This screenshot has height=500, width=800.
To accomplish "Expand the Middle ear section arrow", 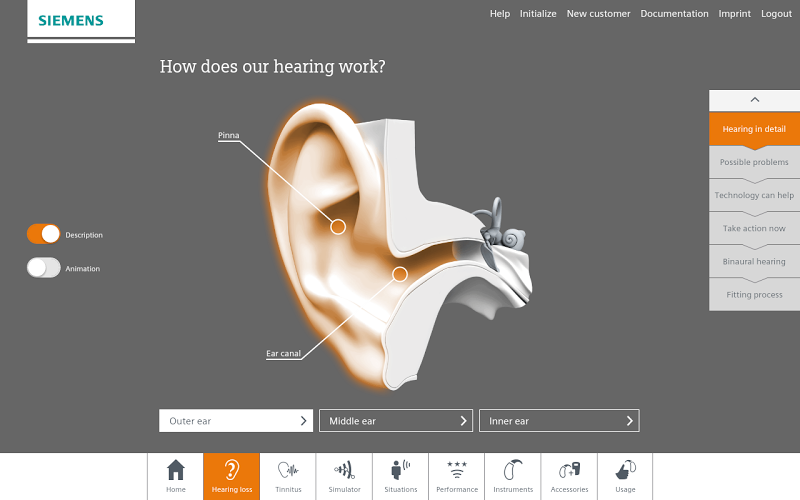I will [x=463, y=421].
